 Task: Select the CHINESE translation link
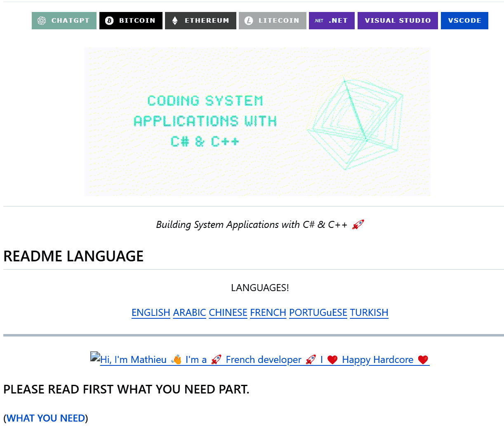228,313
